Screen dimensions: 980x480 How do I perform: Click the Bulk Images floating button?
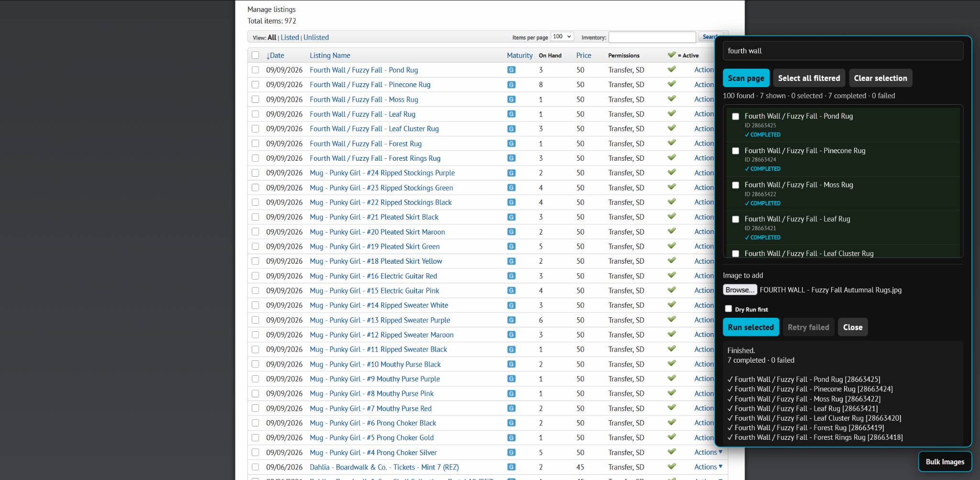coord(945,462)
